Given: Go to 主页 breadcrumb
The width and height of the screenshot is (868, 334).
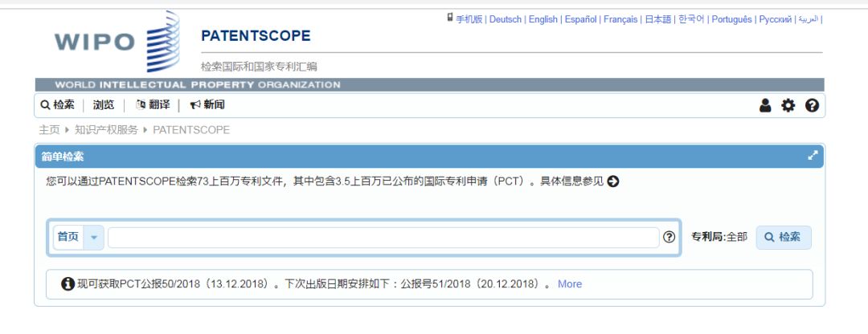Looking at the screenshot, I should [49, 130].
